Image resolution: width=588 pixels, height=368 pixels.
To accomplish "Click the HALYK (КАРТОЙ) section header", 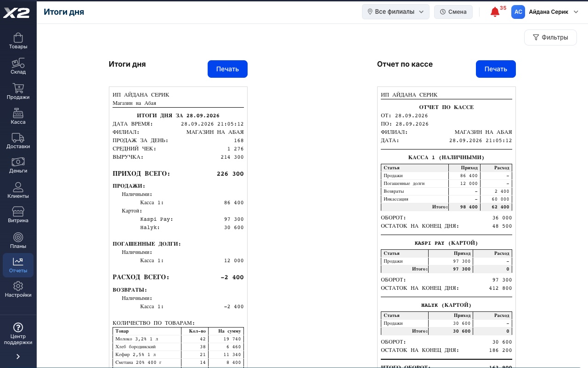I will pos(447,305).
